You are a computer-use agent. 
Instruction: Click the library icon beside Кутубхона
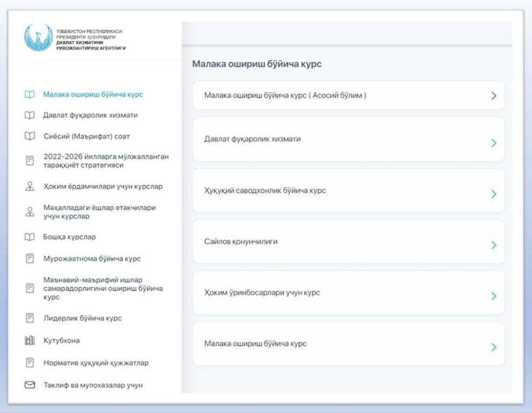coord(30,341)
